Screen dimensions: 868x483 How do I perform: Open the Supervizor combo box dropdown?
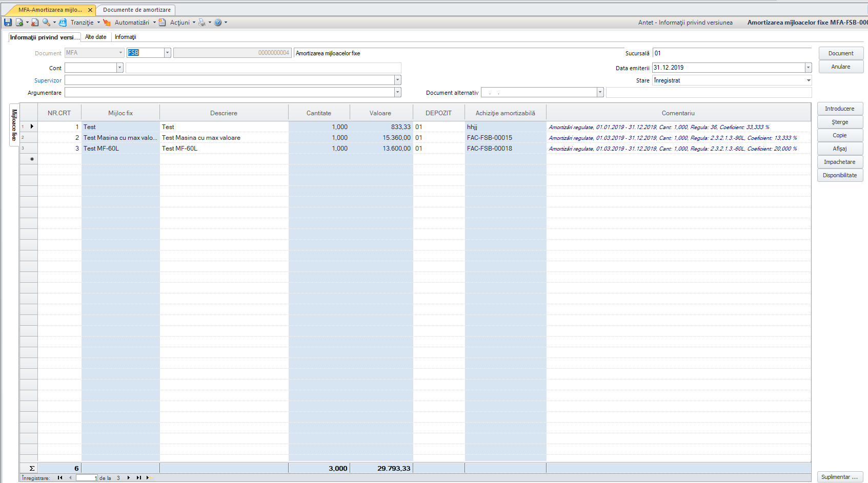[397, 80]
